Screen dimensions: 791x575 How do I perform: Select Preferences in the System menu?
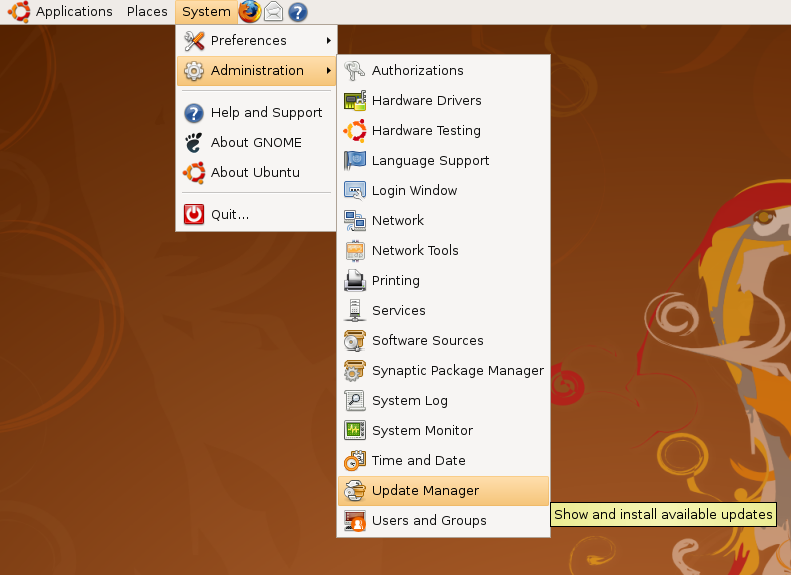[x=257, y=40]
